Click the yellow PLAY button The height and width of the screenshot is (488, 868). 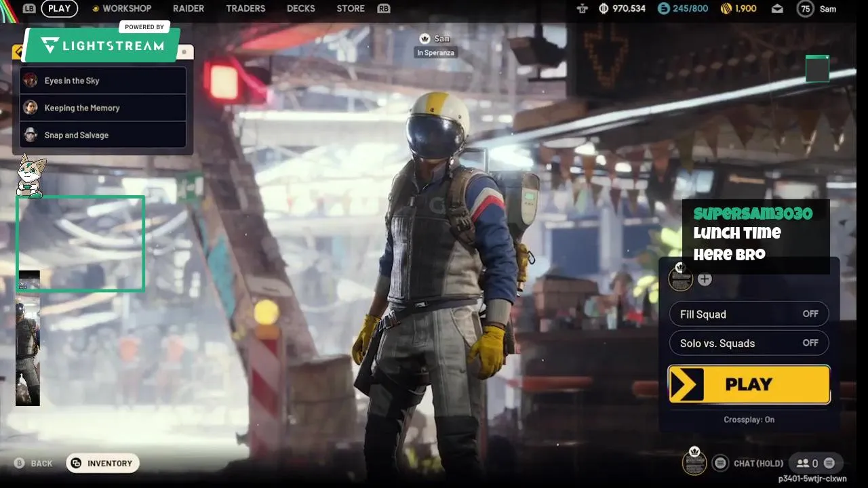pos(749,384)
